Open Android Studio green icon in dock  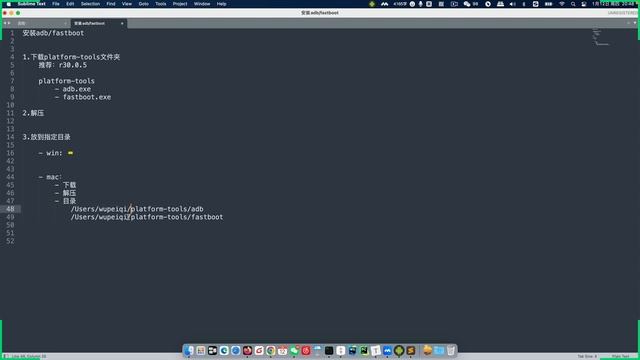(x=399, y=350)
